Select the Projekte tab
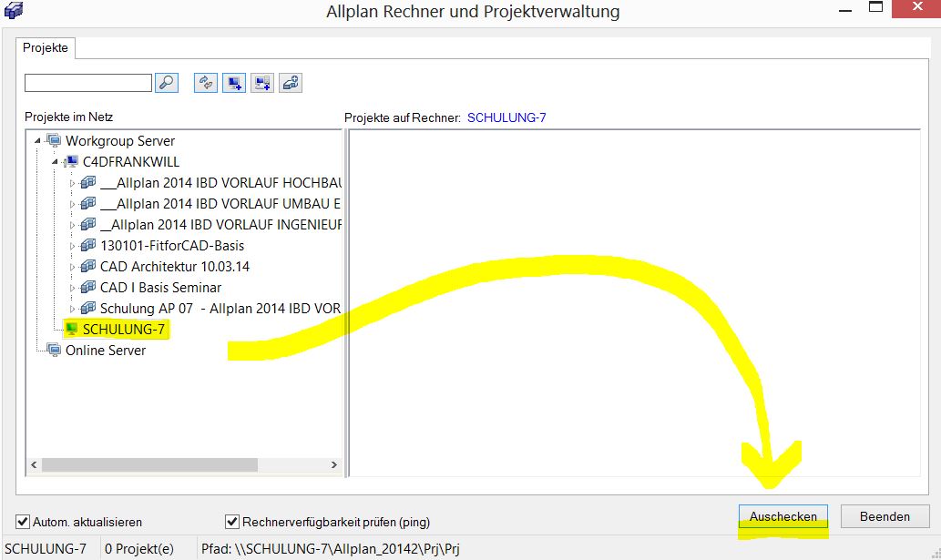The height and width of the screenshot is (560, 941). coord(46,47)
